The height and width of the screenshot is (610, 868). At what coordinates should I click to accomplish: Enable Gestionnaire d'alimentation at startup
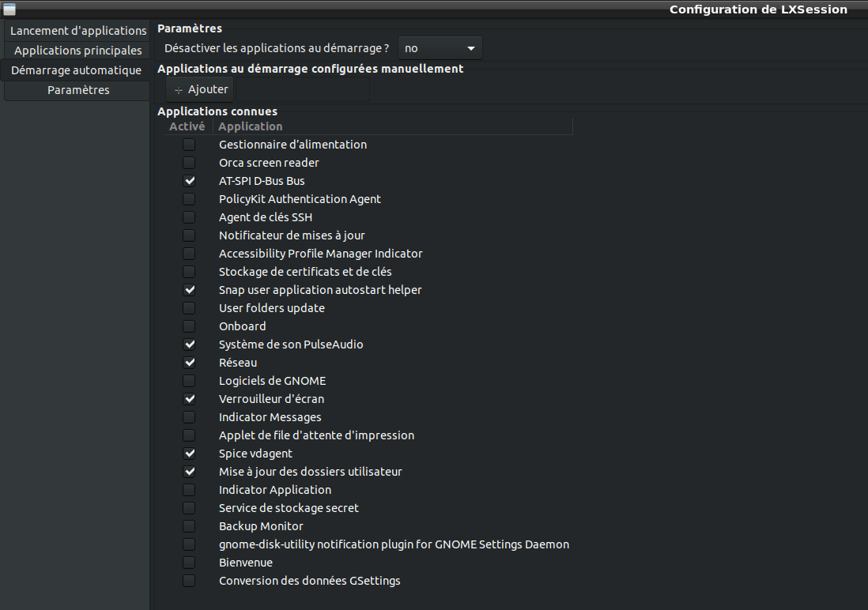189,145
